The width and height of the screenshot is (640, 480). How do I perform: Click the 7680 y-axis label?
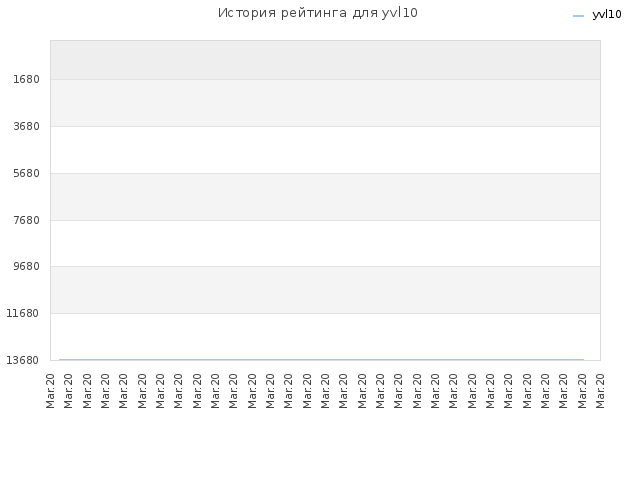pyautogui.click(x=26, y=220)
